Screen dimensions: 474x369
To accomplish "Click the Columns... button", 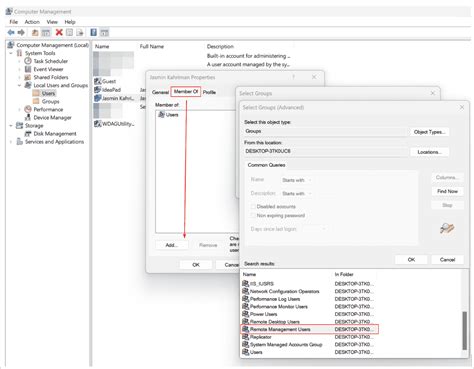I will point(447,177).
